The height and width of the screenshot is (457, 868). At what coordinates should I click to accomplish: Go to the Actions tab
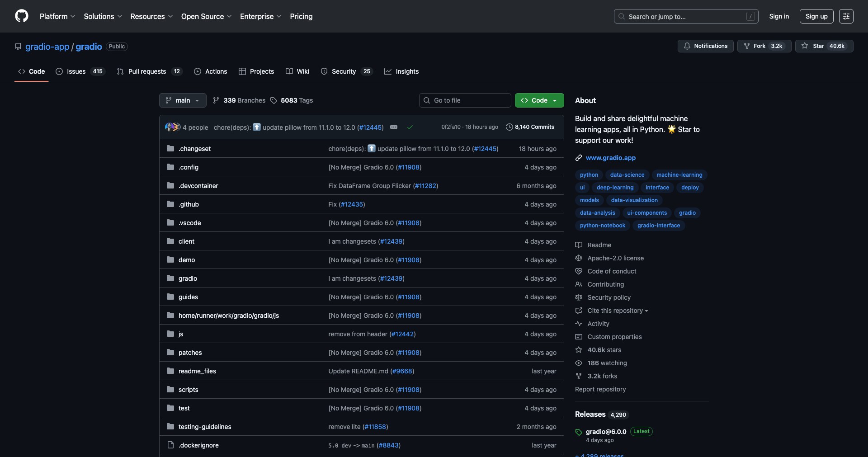(211, 71)
